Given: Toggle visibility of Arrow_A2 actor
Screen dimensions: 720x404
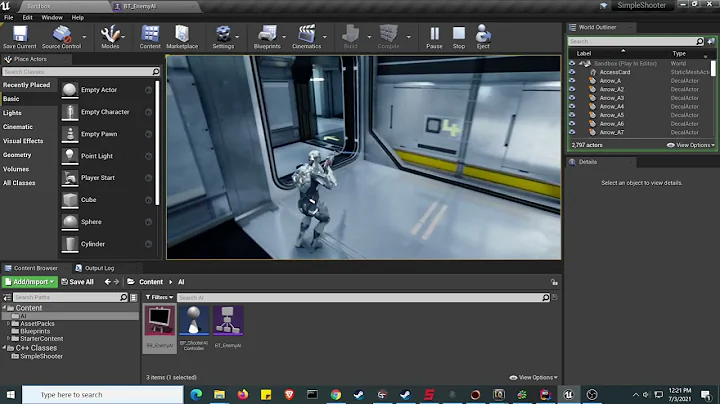Looking at the screenshot, I should (572, 90).
